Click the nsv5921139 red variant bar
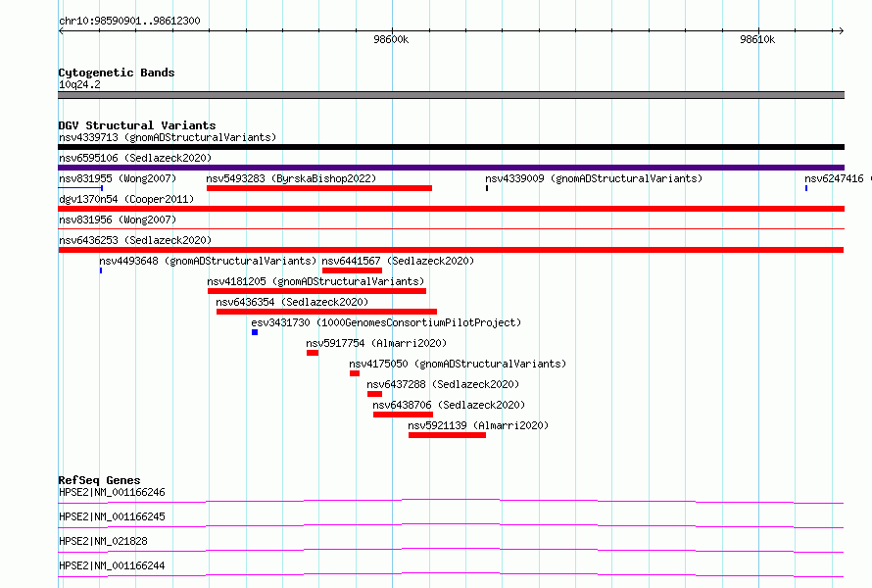This screenshot has width=872, height=588. click(447, 435)
